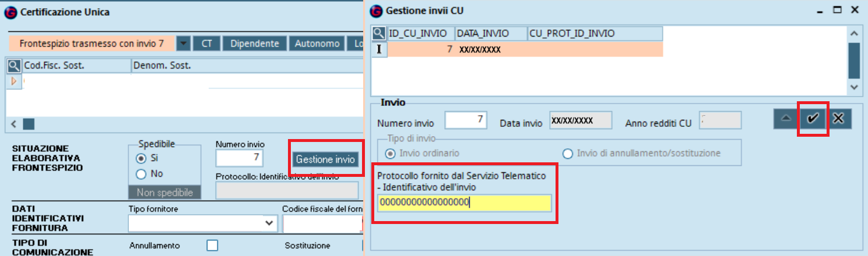Click the up arrow button next to the checkmark
Screen dimensions: 868x256
(x=786, y=118)
